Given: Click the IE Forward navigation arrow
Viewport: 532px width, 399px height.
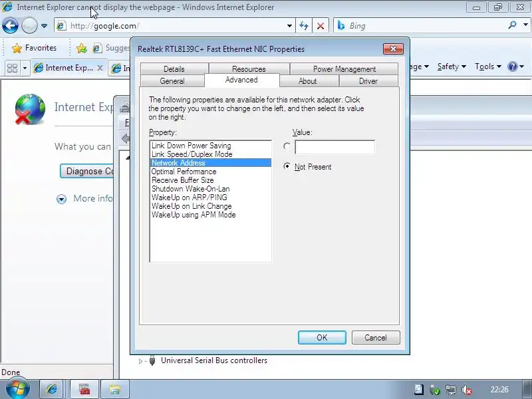Looking at the screenshot, I should [x=29, y=26].
